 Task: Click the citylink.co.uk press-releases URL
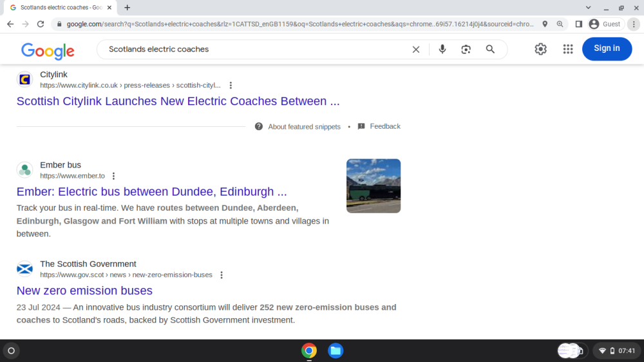click(130, 86)
